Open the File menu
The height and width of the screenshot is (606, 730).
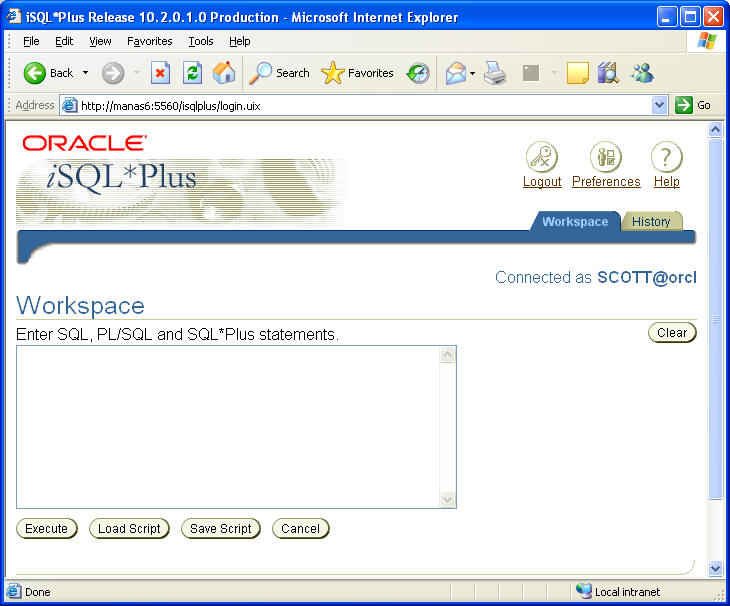pos(31,41)
